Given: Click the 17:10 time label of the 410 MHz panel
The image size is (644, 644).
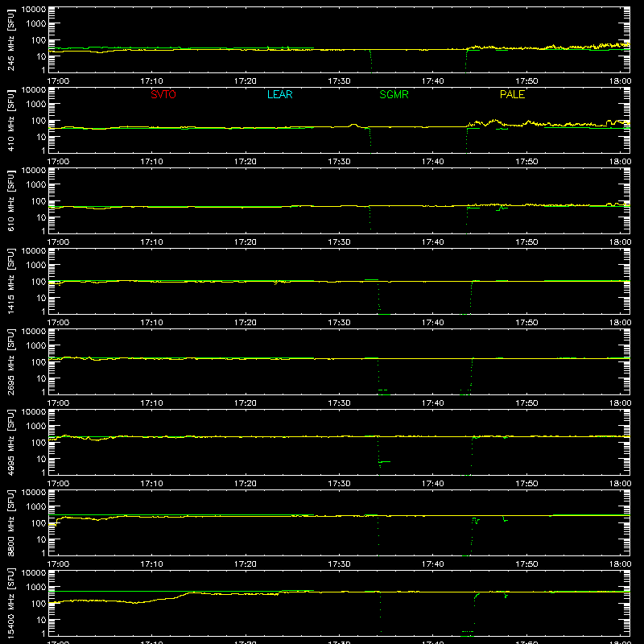Looking at the screenshot, I should tap(151, 162).
